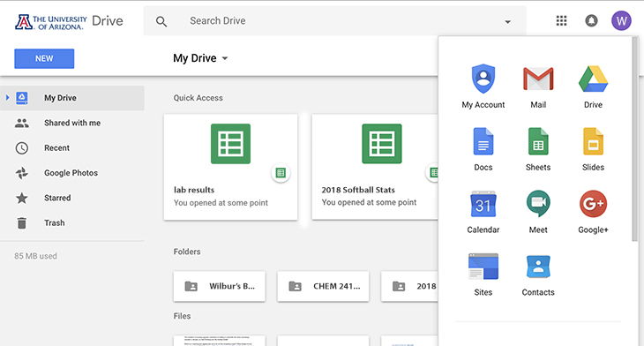Select My Drive in the sidebar
The height and width of the screenshot is (346, 644).
click(71, 98)
